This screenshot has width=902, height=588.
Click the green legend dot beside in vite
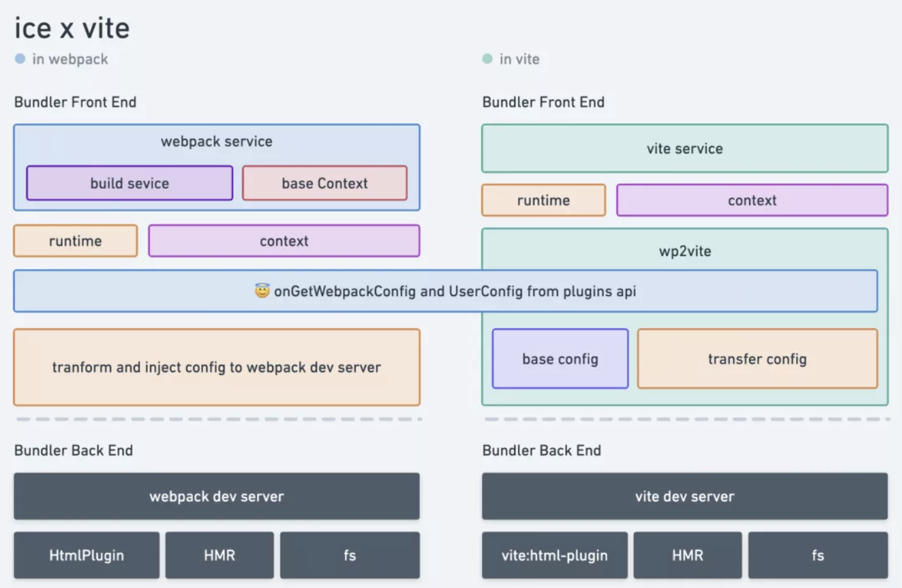(x=487, y=59)
